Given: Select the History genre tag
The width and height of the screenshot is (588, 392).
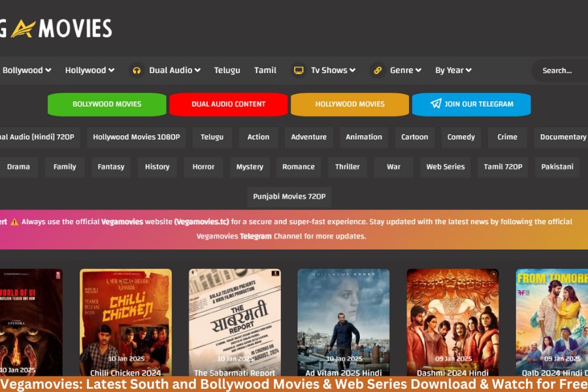Looking at the screenshot, I should pos(157,167).
